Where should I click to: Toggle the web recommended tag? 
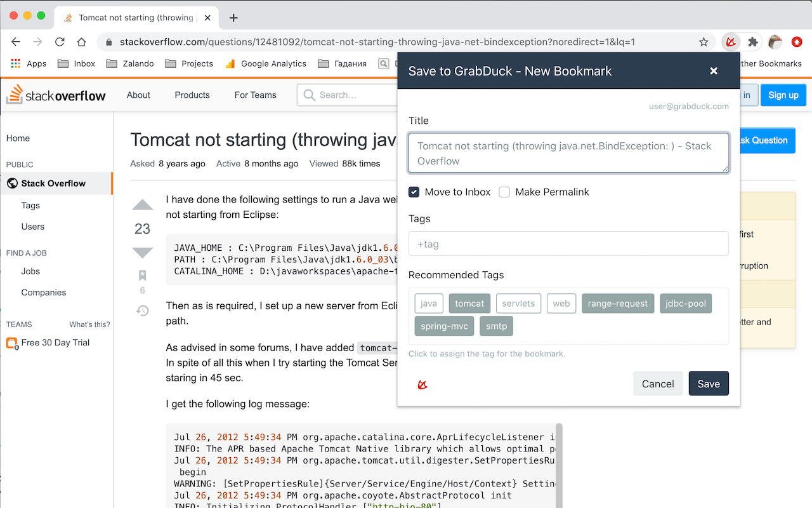(561, 304)
